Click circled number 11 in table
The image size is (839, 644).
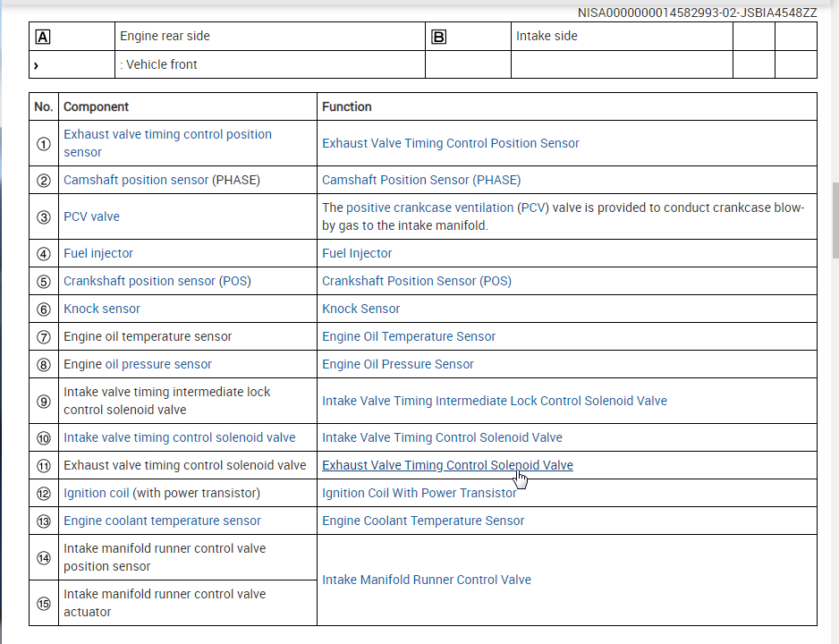tap(43, 466)
